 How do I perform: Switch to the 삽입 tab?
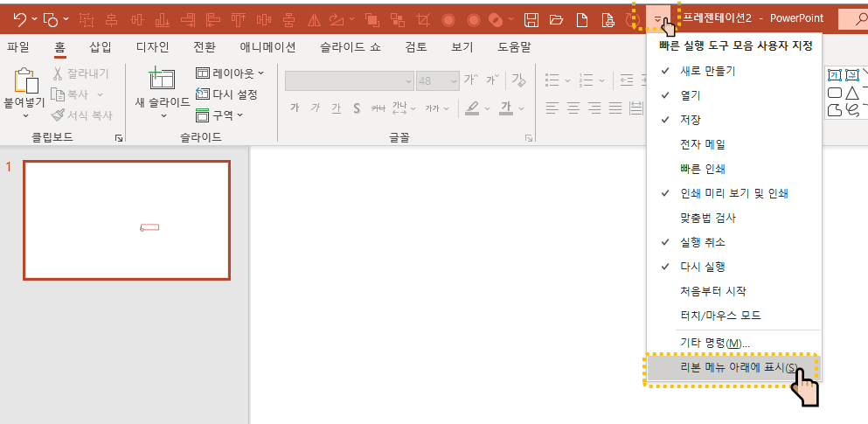click(101, 47)
